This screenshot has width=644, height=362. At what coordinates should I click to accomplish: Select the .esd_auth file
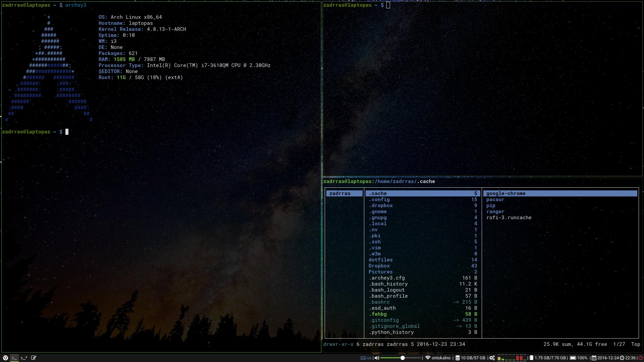coord(423,308)
